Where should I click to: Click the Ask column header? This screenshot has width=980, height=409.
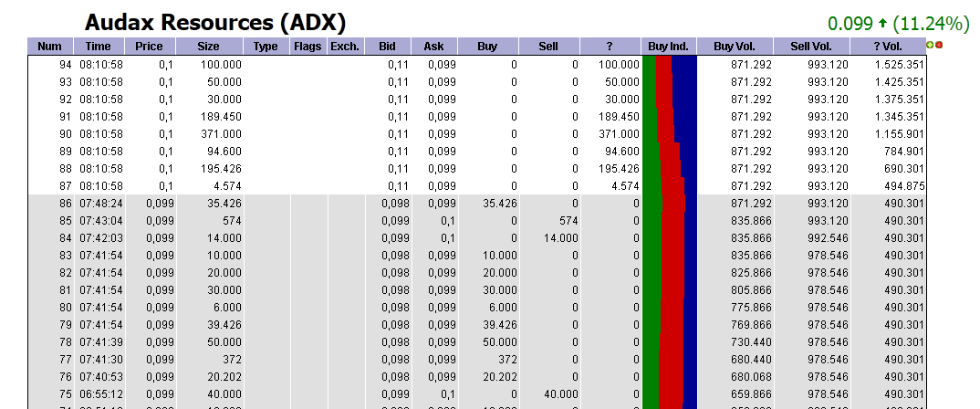coord(434,47)
